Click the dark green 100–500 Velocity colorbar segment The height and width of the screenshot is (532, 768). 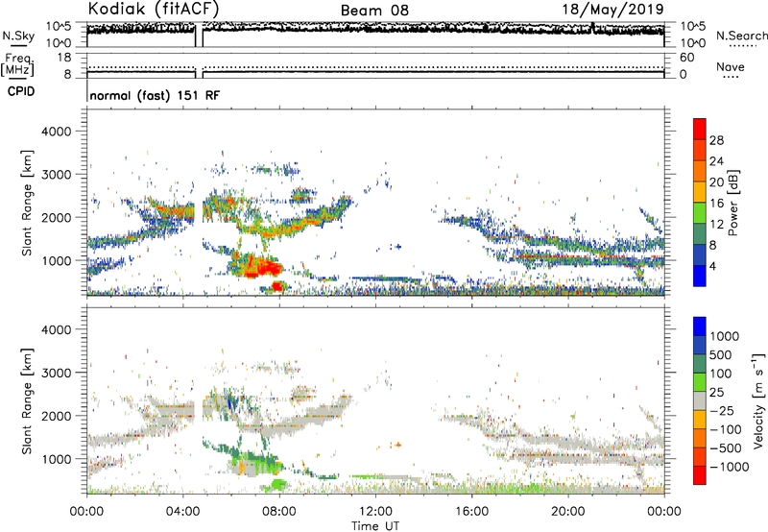tap(700, 364)
